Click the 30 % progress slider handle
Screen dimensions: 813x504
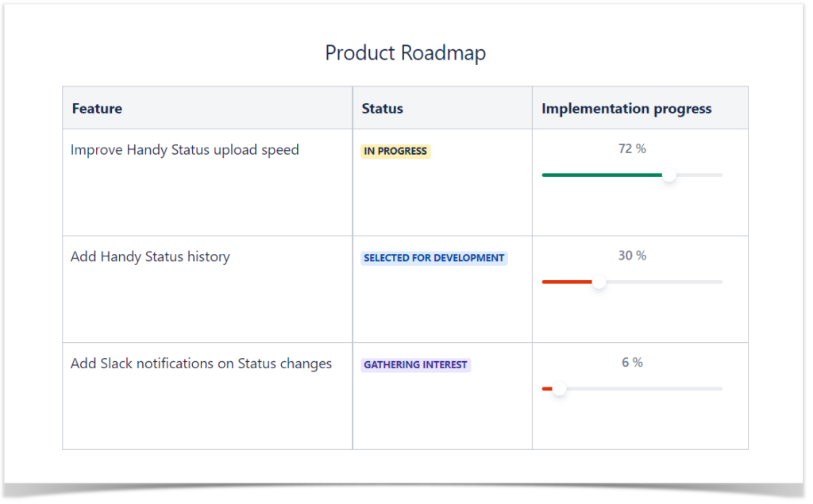tap(599, 282)
